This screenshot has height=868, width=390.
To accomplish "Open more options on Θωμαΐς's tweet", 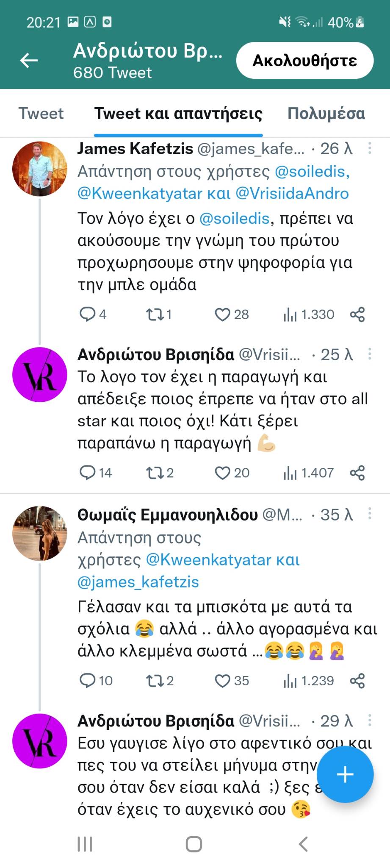I will [x=370, y=514].
